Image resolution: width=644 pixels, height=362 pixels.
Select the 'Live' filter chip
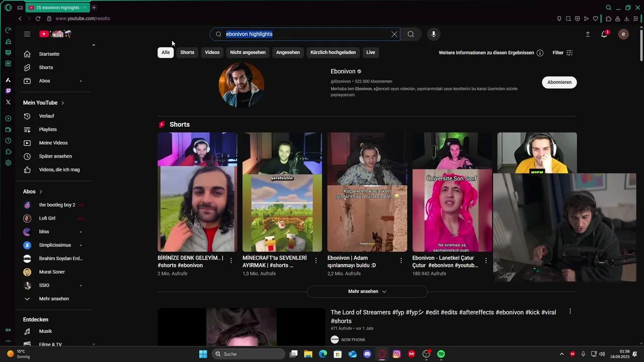pyautogui.click(x=371, y=52)
